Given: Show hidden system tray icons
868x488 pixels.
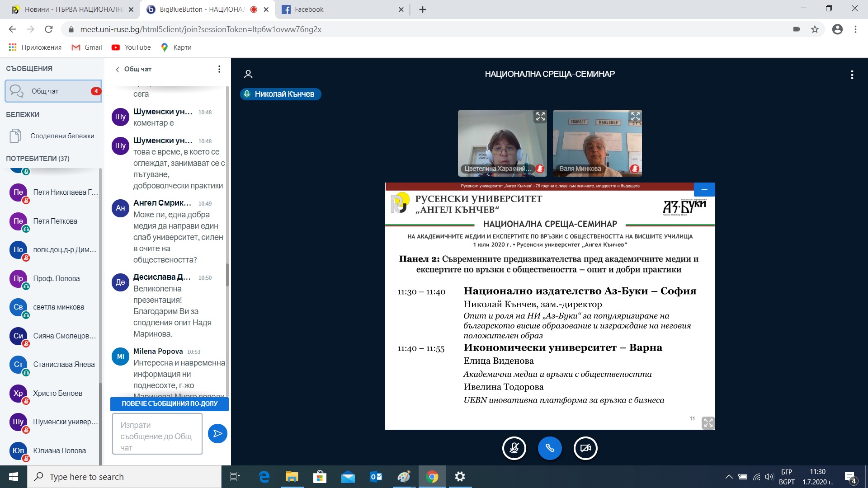Looking at the screenshot, I should (x=729, y=477).
